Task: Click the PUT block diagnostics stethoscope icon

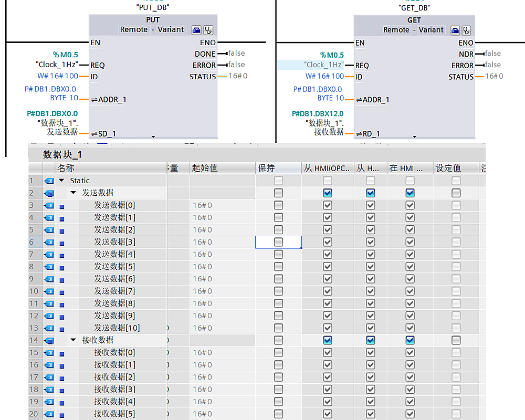Action: [208, 30]
